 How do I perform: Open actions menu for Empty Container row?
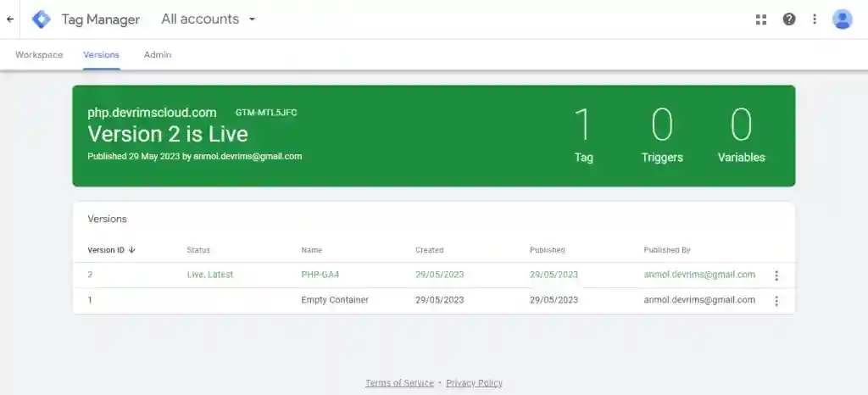[x=776, y=301]
